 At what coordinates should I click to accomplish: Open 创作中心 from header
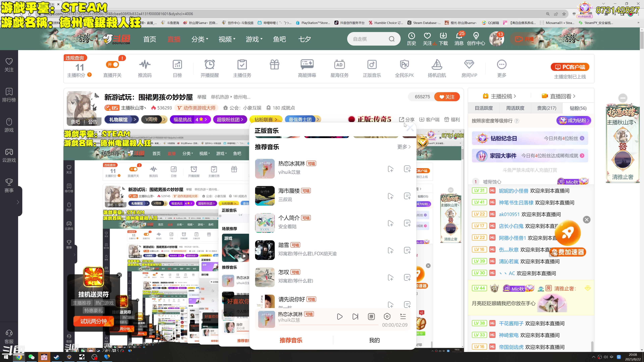[476, 39]
